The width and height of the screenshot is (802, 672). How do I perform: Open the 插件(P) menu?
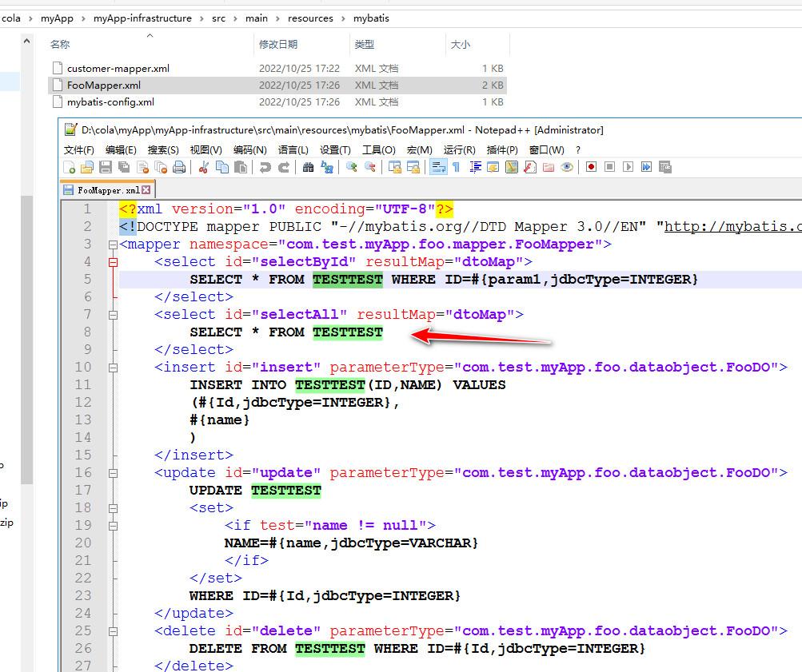[502, 149]
